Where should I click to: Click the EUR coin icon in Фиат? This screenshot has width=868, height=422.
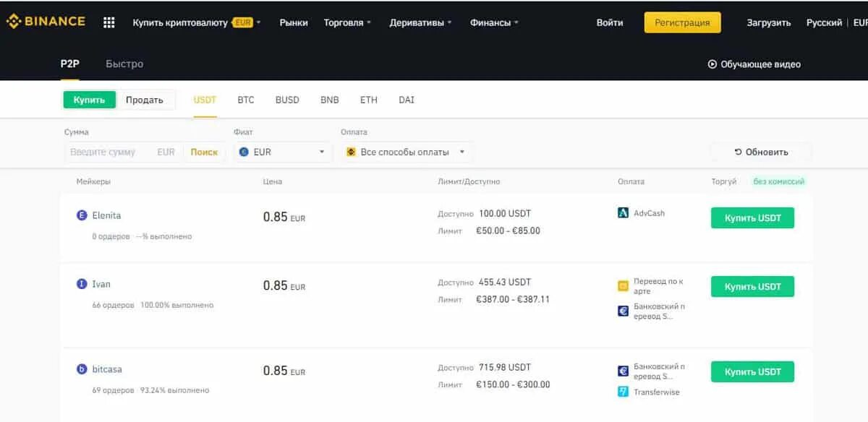(244, 152)
